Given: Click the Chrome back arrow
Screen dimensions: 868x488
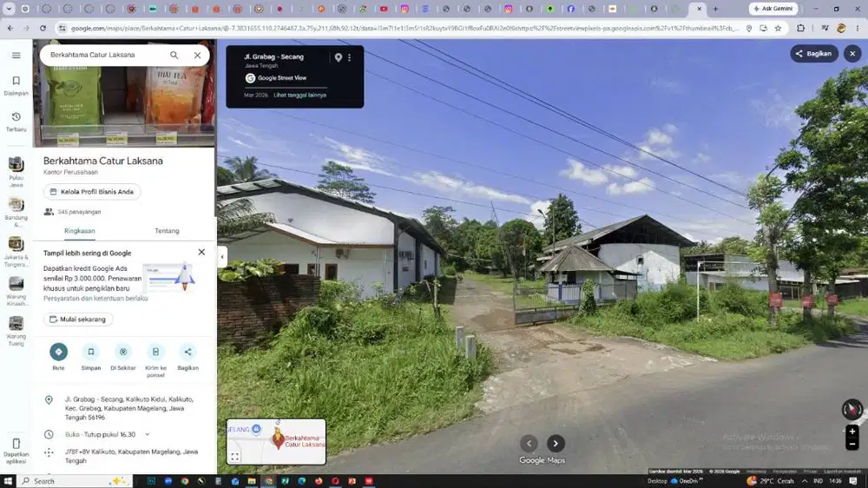Looking at the screenshot, I should [10, 28].
